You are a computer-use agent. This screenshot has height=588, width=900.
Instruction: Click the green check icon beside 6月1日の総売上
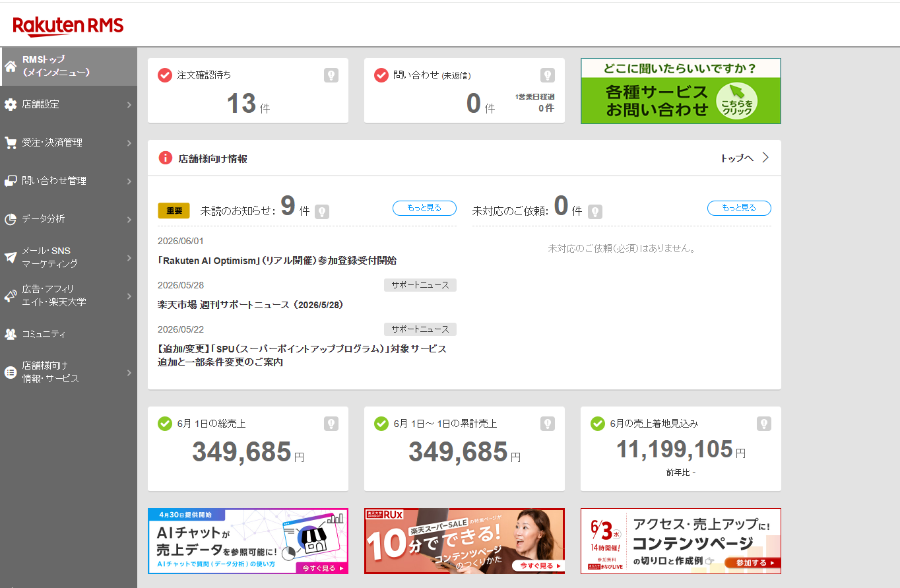click(165, 424)
